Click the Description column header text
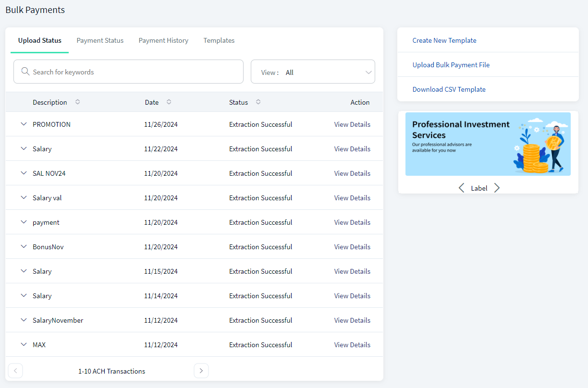Image resolution: width=588 pixels, height=388 pixels. pyautogui.click(x=49, y=102)
